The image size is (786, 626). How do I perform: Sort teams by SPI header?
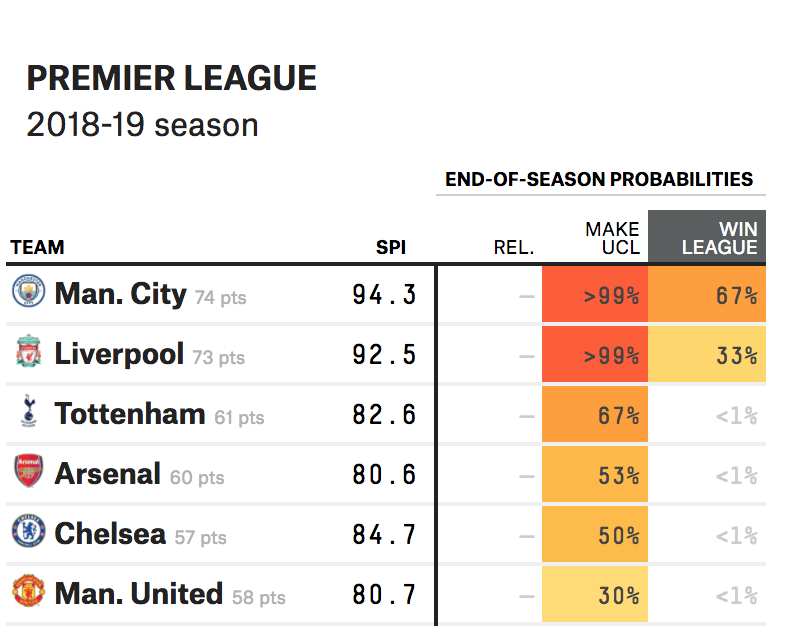[x=391, y=247]
